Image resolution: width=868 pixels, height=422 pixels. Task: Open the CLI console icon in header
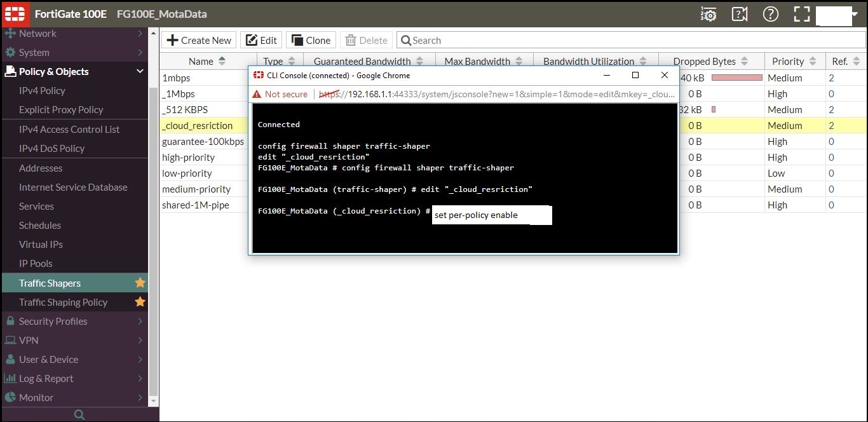pos(740,14)
